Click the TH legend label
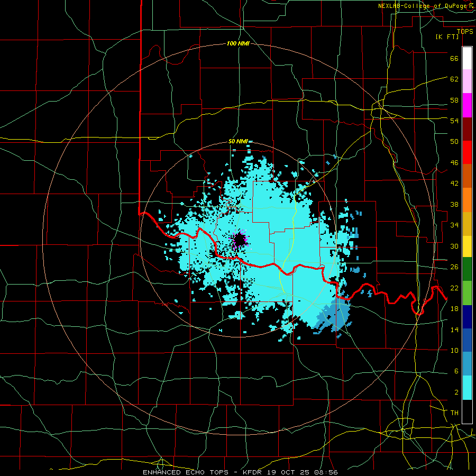This screenshot has height=476, width=476. tap(454, 413)
